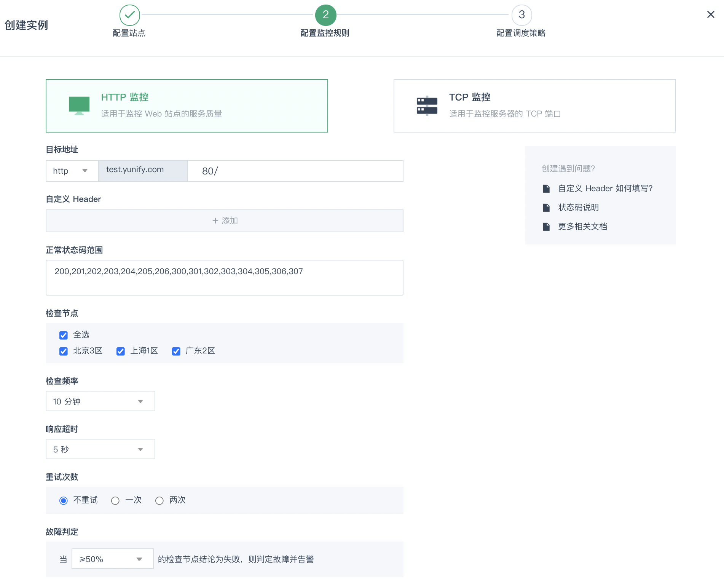
Task: Click document icon beside 自定义 Header 如何填写
Action: click(546, 189)
